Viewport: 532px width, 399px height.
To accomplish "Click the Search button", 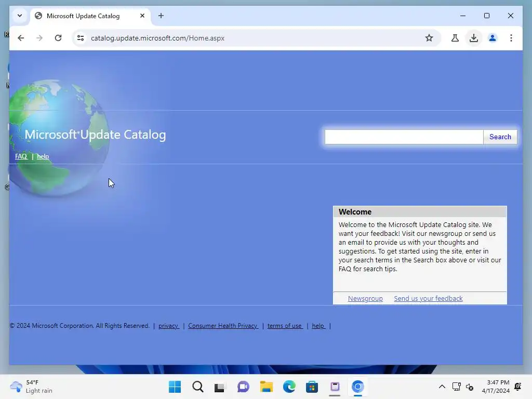I will [500, 137].
